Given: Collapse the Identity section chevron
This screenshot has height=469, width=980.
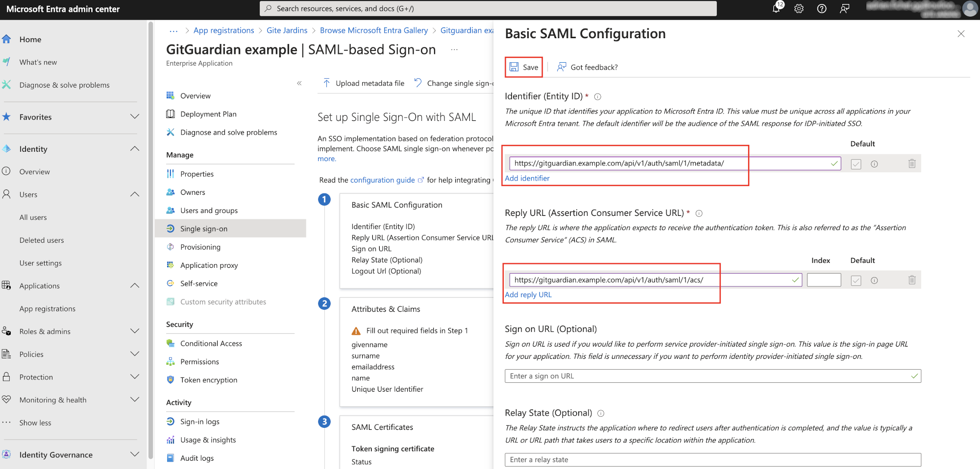Looking at the screenshot, I should [135, 149].
